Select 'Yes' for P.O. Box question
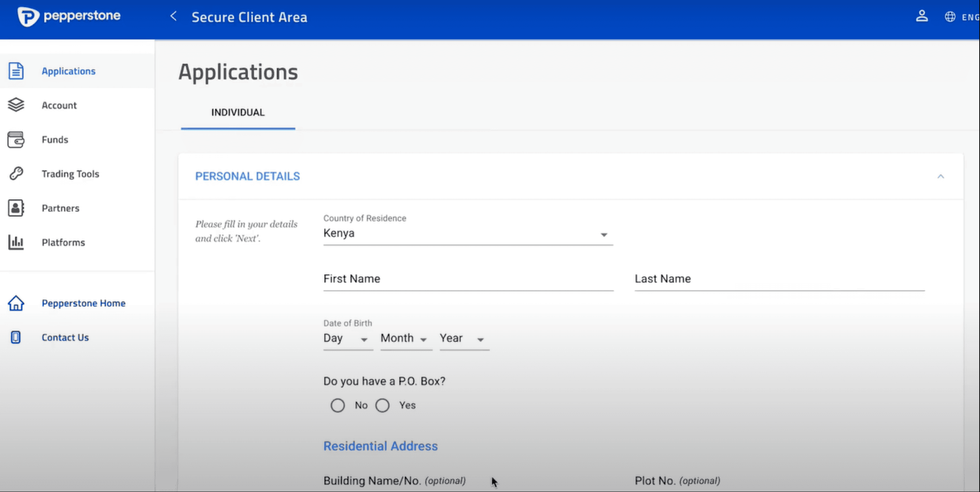 point(382,405)
